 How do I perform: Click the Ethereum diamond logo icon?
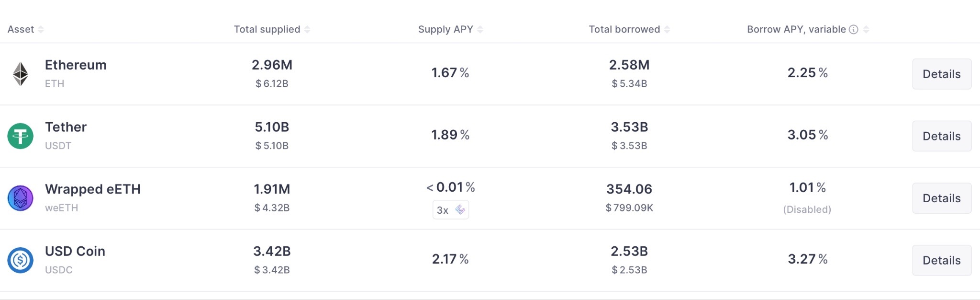click(x=20, y=74)
